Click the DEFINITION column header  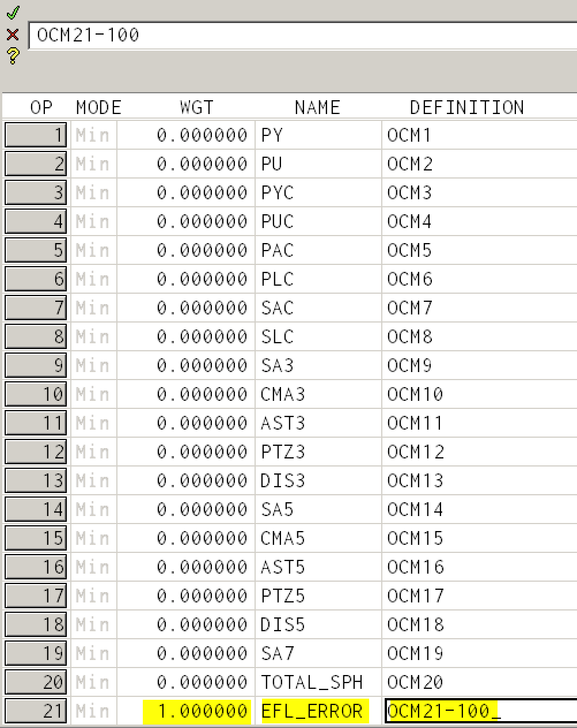tap(467, 107)
